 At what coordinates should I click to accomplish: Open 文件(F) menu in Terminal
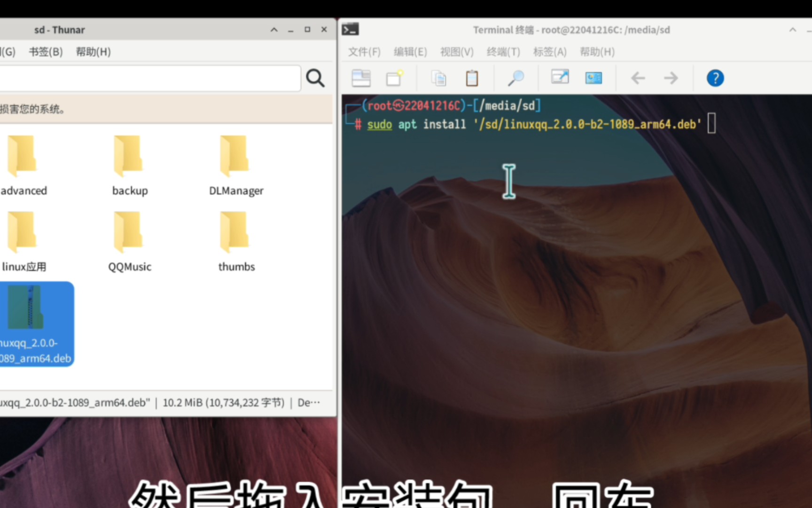click(364, 52)
